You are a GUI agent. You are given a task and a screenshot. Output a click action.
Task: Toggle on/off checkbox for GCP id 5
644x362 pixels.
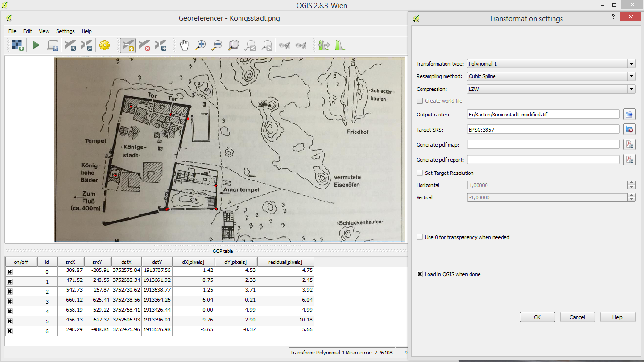tap(9, 321)
